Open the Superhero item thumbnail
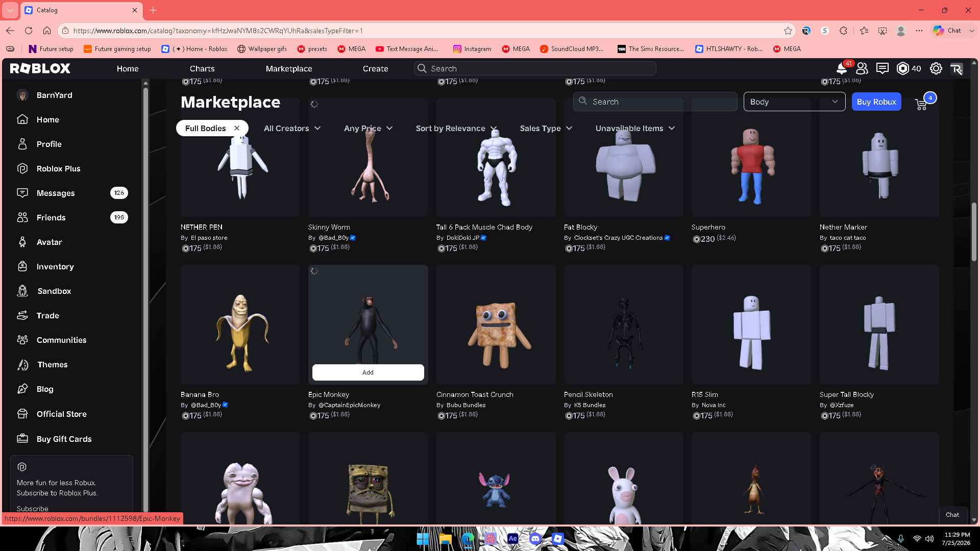 pos(751,158)
